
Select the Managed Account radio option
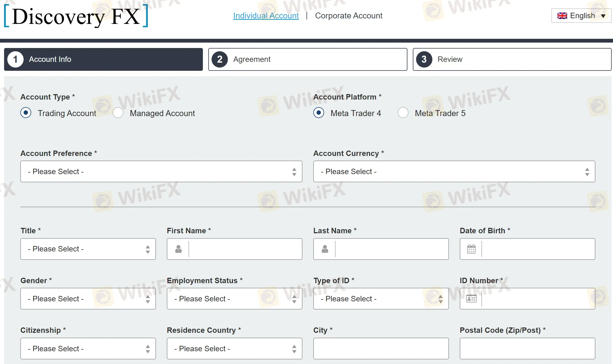pyautogui.click(x=118, y=113)
